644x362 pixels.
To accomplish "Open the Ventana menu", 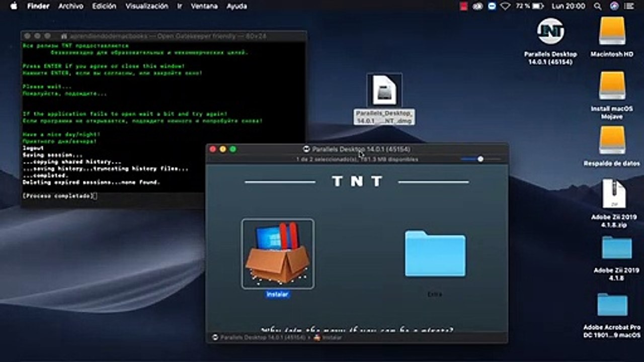I will (x=204, y=6).
